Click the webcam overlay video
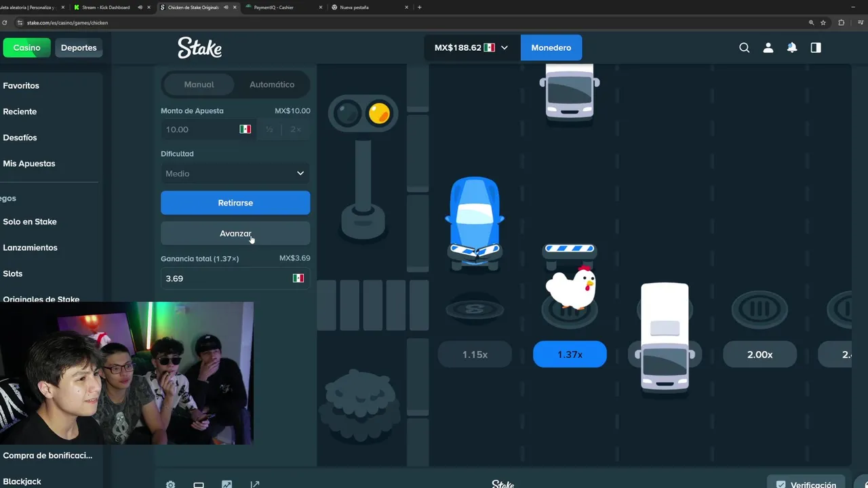Image resolution: width=868 pixels, height=488 pixels. coord(127,373)
